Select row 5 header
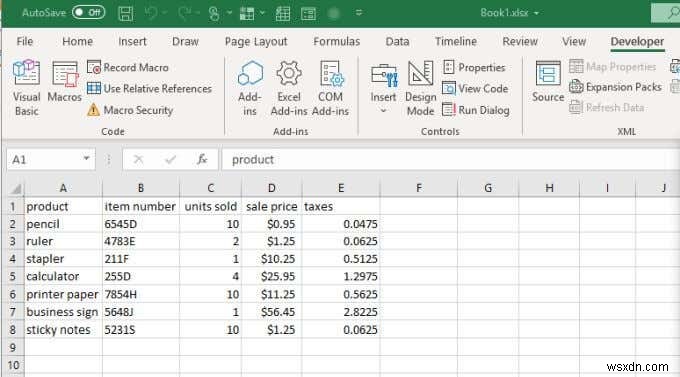 point(13,276)
